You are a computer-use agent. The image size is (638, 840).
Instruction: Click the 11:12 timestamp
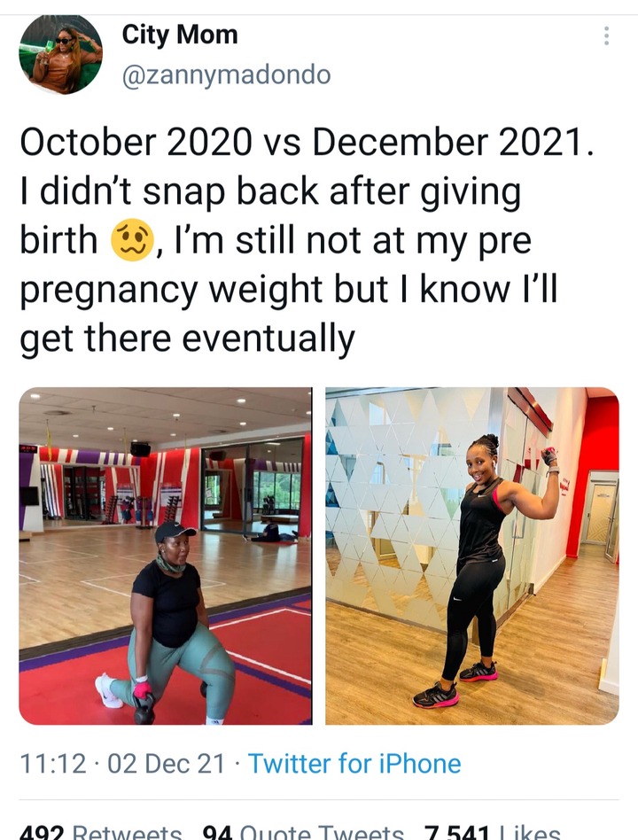(52, 764)
